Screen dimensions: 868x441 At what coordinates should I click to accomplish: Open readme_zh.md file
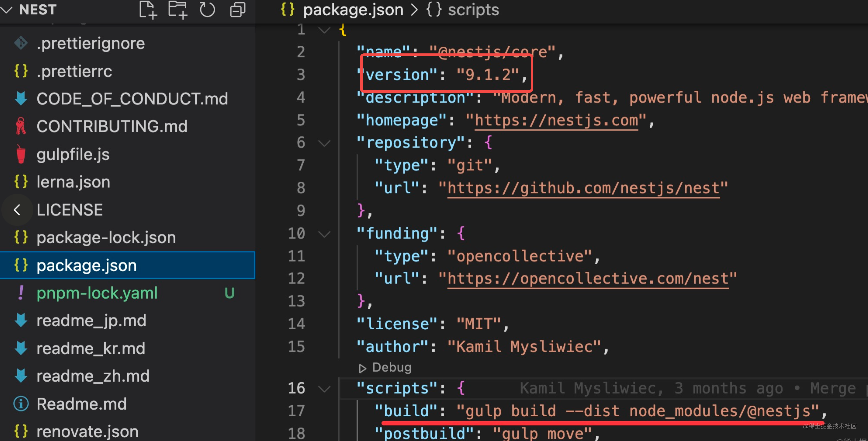127,376
